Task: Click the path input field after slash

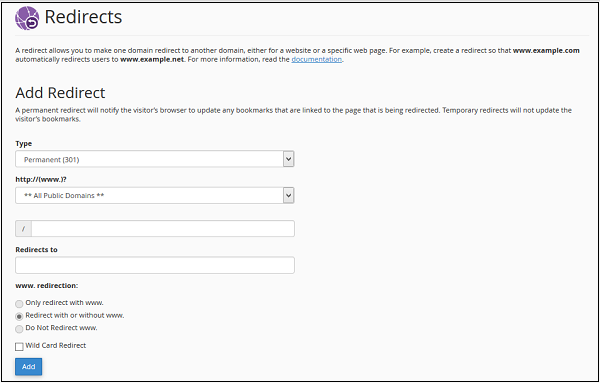Action: tap(163, 228)
